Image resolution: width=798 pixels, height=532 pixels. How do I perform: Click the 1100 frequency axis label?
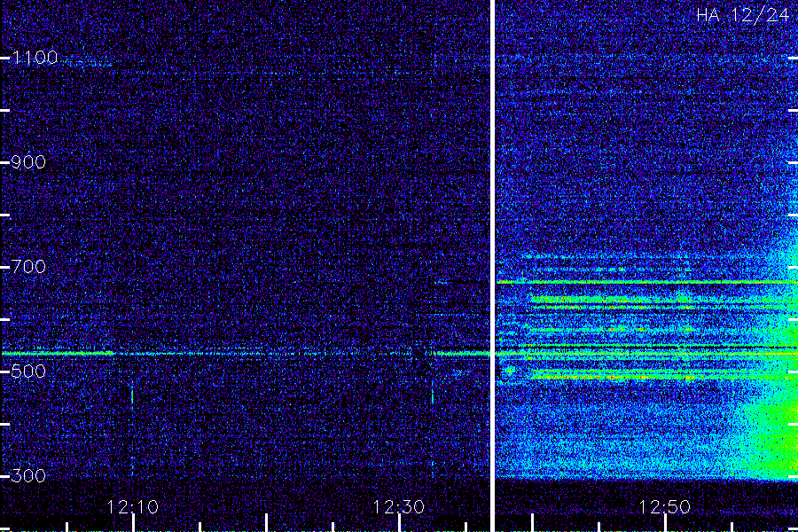tap(35, 58)
